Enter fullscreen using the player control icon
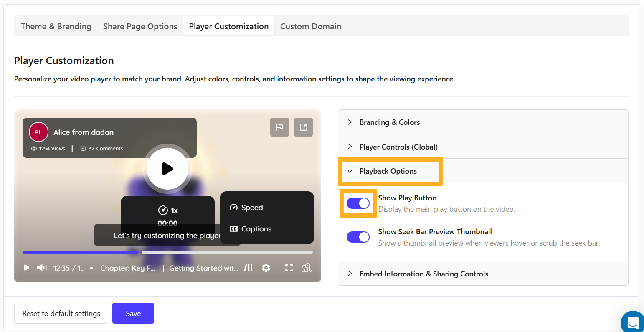Screen dimensions: 644x332 click(x=289, y=268)
